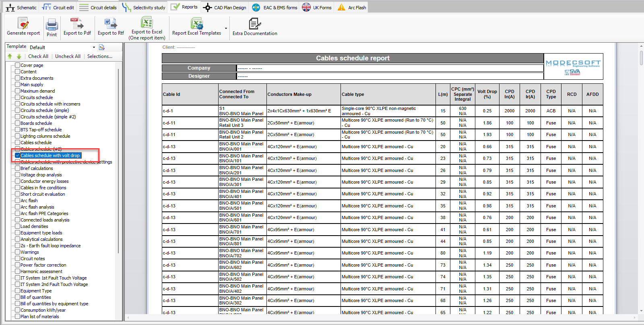Screen dimensions: 644x325
Task: Click the Circuit edit tab icon
Action: (47, 7)
